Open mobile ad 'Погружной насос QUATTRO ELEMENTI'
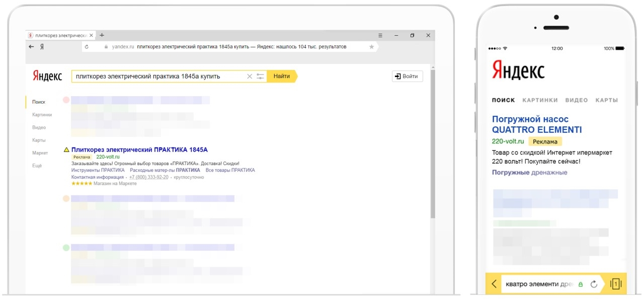This screenshot has height=301, width=644. click(537, 124)
